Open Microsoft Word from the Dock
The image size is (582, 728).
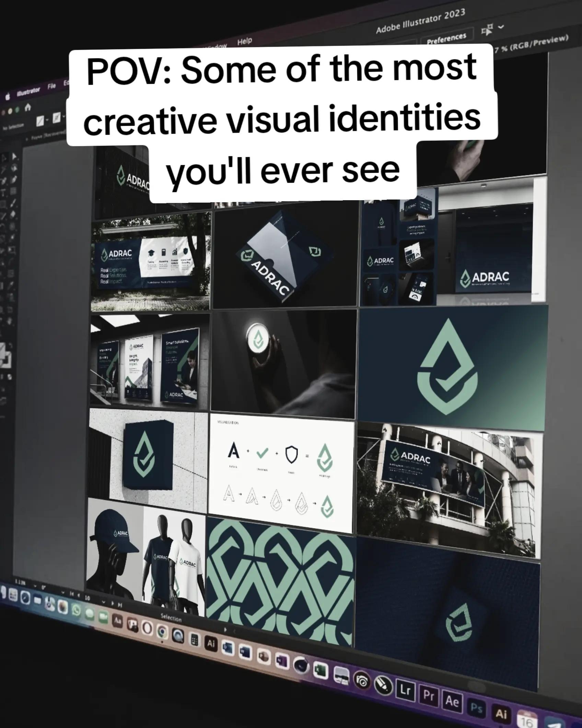[x=245, y=652]
